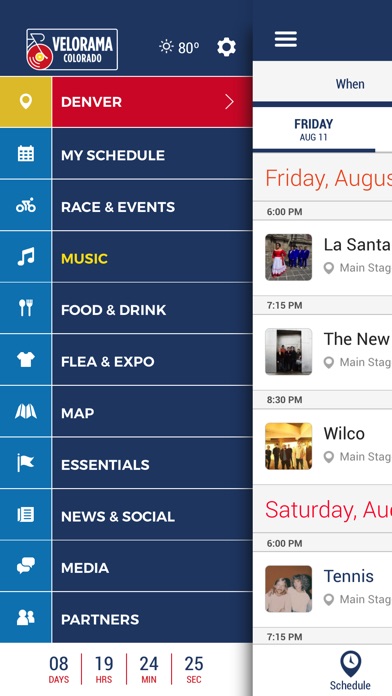Tap the Schedule button in bottom bar
The image size is (392, 696).
(x=350, y=671)
